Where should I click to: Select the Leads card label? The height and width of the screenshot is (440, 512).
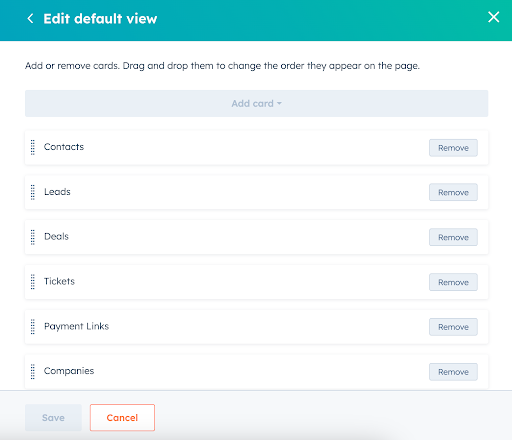57,192
